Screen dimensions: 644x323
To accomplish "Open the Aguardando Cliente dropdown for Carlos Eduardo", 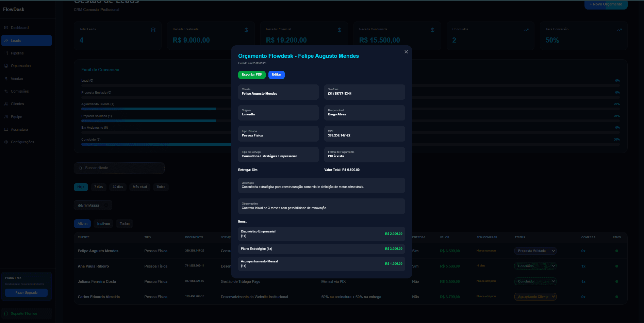I will 535,296.
